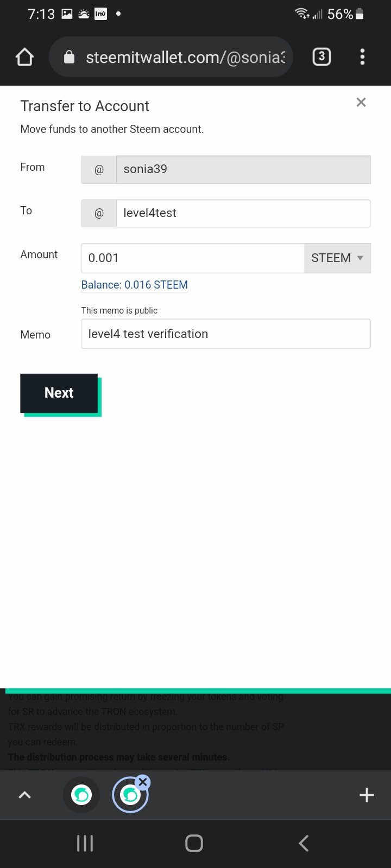
Task: Close the Transfer to Account dialog
Action: click(361, 102)
